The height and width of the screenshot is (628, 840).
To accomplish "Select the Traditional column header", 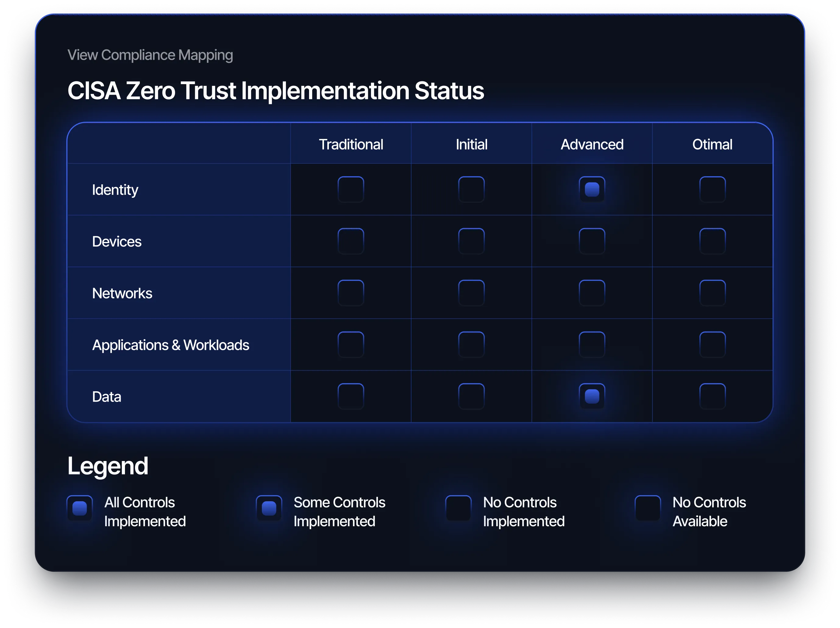I will [351, 144].
